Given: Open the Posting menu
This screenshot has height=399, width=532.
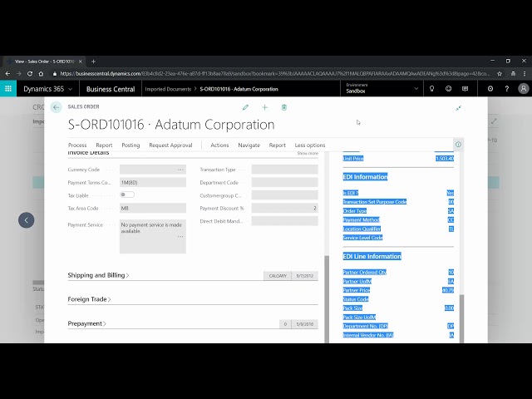Looking at the screenshot, I should pos(131,145).
